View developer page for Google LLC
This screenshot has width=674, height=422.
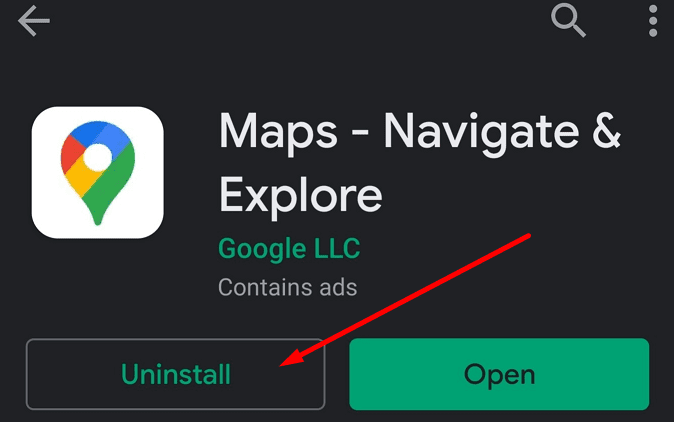pyautogui.click(x=289, y=248)
